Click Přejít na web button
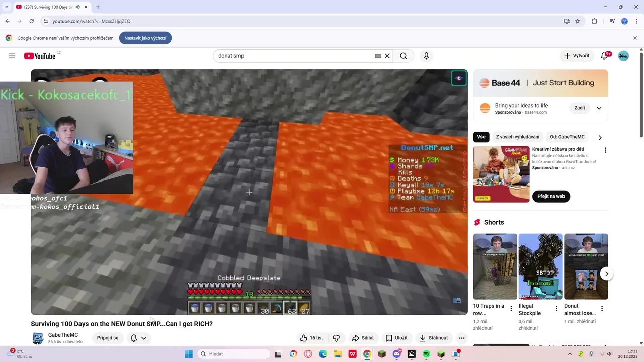 pyautogui.click(x=551, y=196)
